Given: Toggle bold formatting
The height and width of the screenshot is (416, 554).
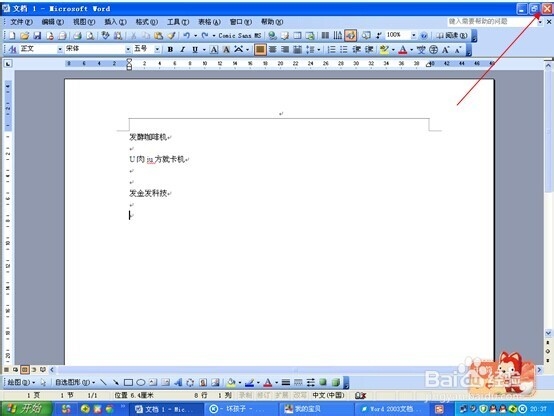Looking at the screenshot, I should [170, 49].
